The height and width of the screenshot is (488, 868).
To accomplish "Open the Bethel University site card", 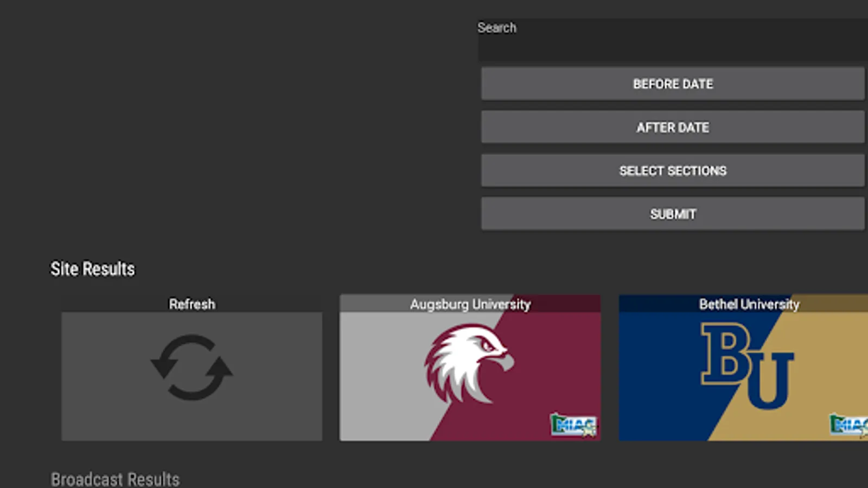I will pyautogui.click(x=743, y=368).
